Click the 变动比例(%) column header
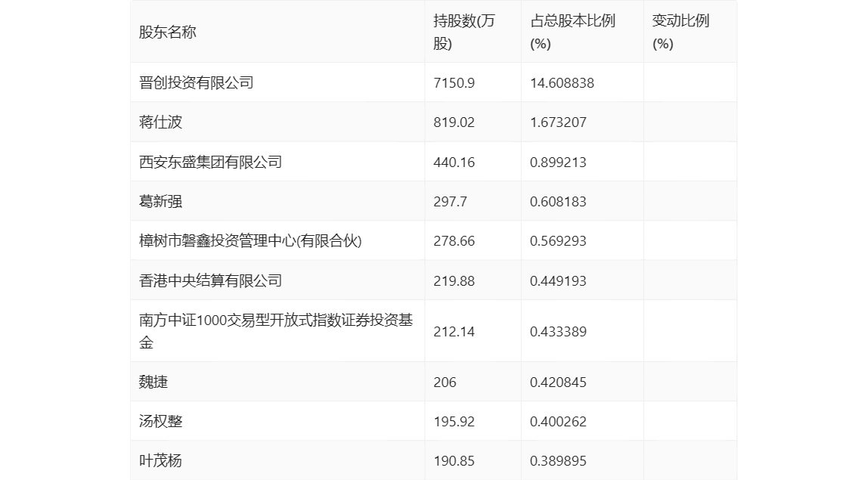Image resolution: width=868 pixels, height=480 pixels. 680,32
